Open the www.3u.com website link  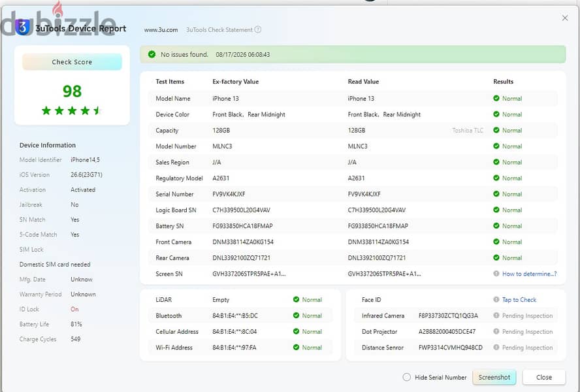(161, 29)
